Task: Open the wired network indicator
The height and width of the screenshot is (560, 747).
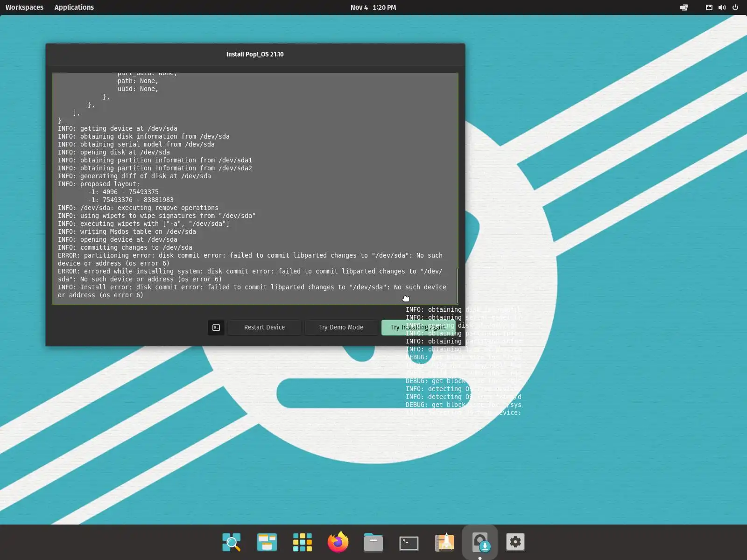Action: (x=709, y=7)
